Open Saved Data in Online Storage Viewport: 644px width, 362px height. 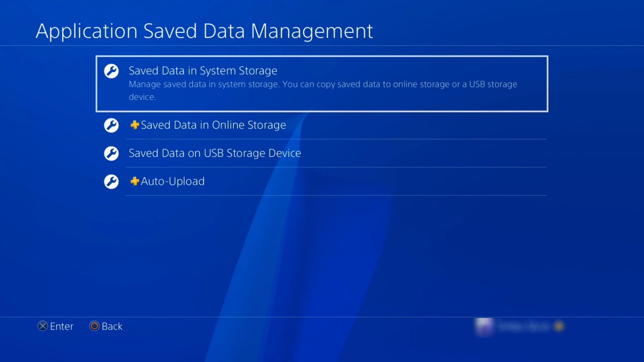pos(213,125)
